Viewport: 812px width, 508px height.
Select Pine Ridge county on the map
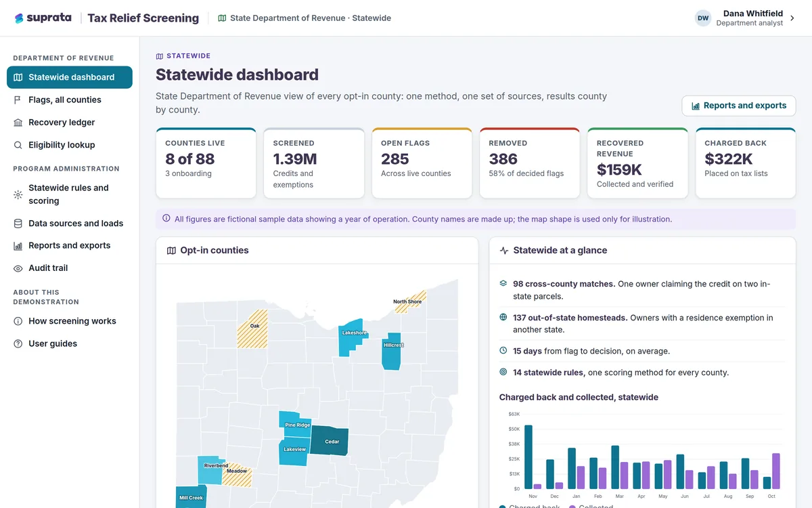(296, 425)
